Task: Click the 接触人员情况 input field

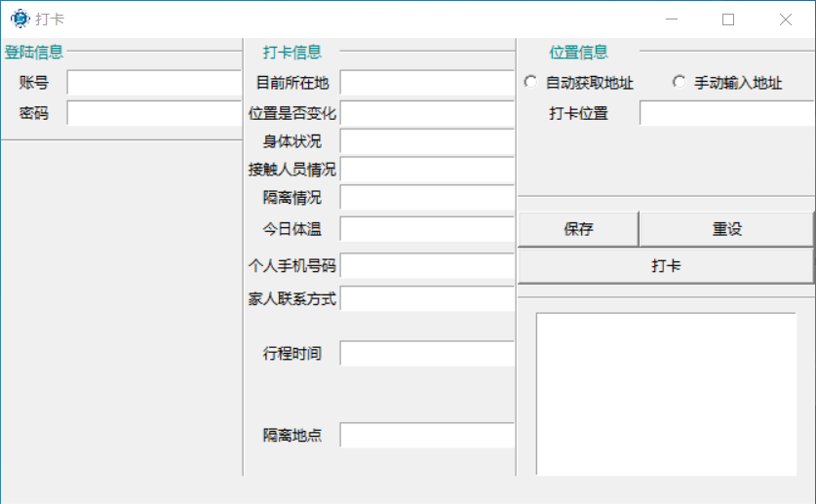Action: (427, 170)
